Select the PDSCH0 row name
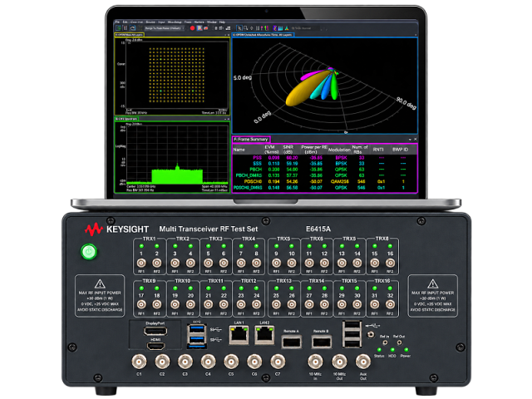Image resolution: width=532 pixels, height=399 pixels. [253, 181]
